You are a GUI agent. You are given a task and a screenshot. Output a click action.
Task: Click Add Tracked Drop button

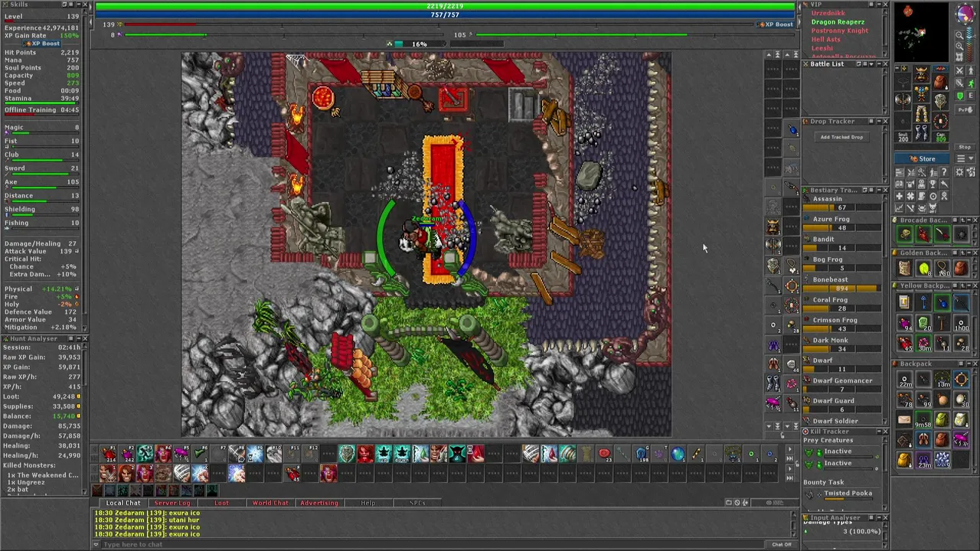coord(842,137)
